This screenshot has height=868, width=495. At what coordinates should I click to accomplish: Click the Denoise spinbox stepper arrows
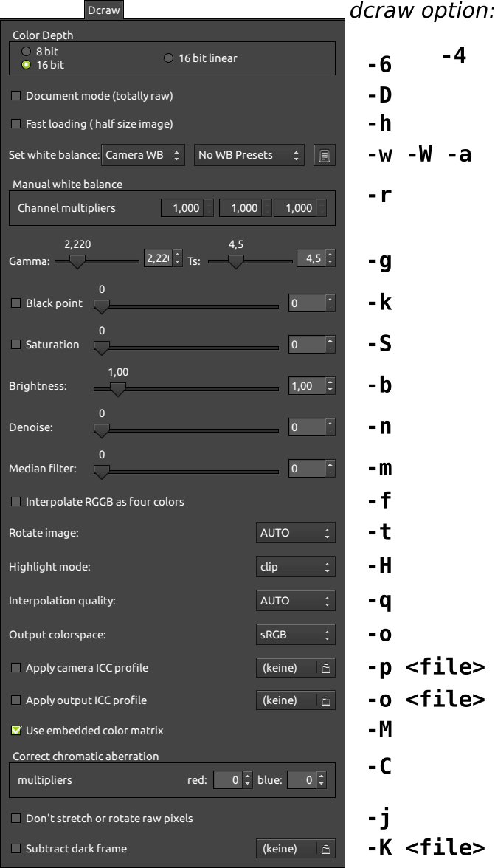tap(330, 427)
